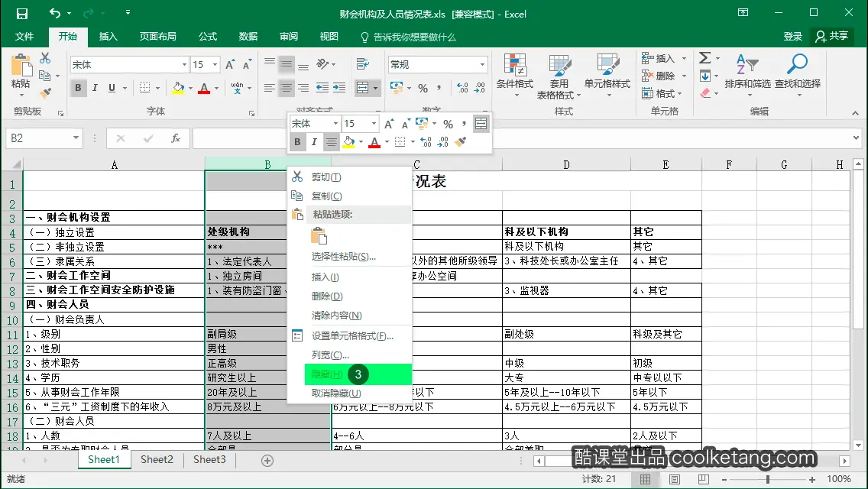Image resolution: width=868 pixels, height=489 pixels.
Task: Click ribbon fill color bucket
Action: (x=178, y=88)
